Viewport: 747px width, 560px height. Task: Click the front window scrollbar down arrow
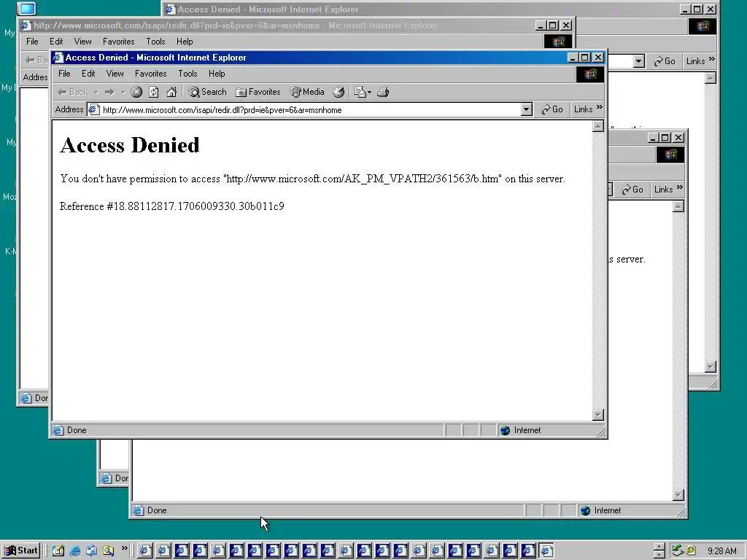598,415
